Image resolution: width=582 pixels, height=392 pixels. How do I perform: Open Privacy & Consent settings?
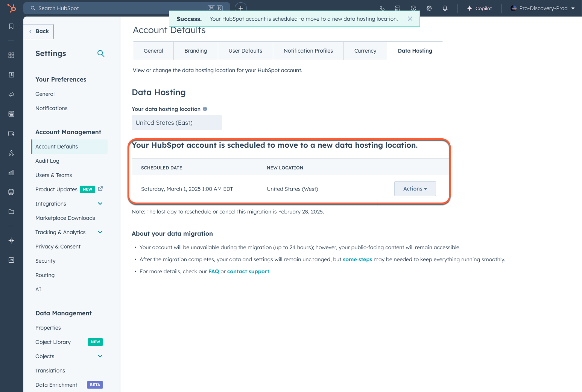click(58, 247)
